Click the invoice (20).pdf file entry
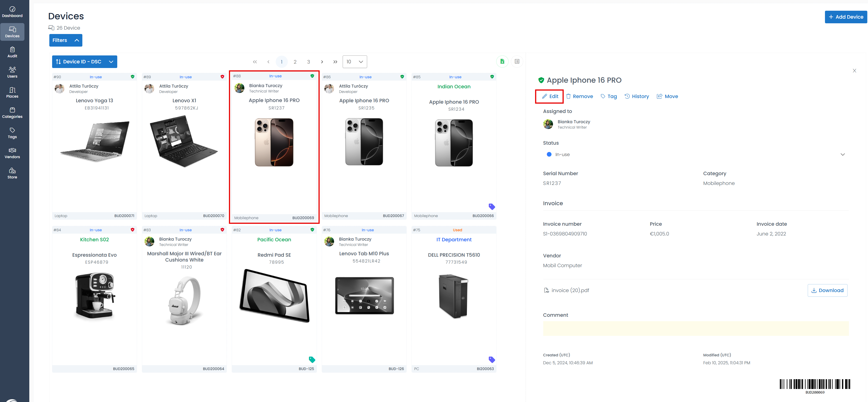The width and height of the screenshot is (868, 402). [x=566, y=290]
